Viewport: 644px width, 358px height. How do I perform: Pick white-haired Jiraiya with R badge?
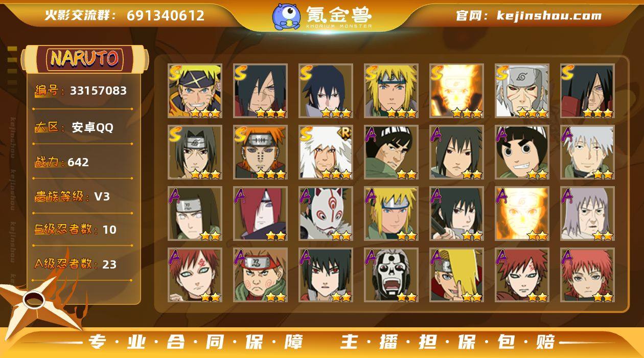pos(326,152)
